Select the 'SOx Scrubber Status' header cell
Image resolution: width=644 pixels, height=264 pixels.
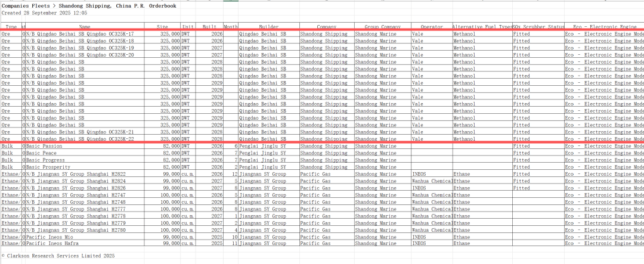(x=538, y=27)
